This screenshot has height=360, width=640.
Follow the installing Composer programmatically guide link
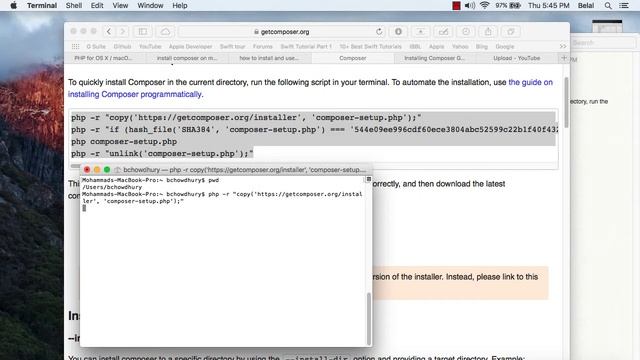(310, 88)
